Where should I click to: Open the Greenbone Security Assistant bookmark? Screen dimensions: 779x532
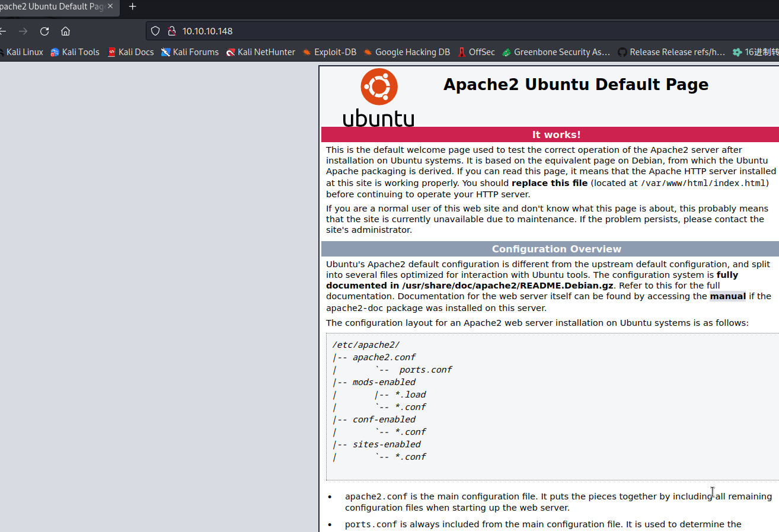(x=556, y=52)
